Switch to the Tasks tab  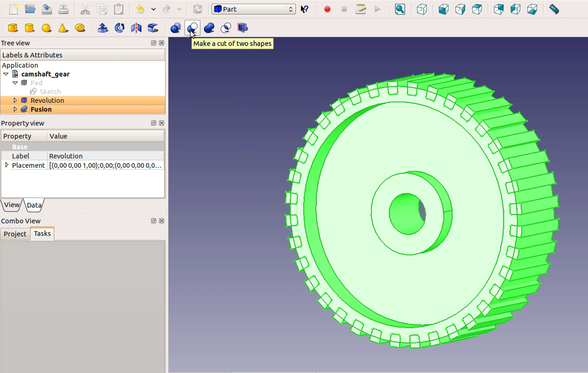[x=42, y=234]
